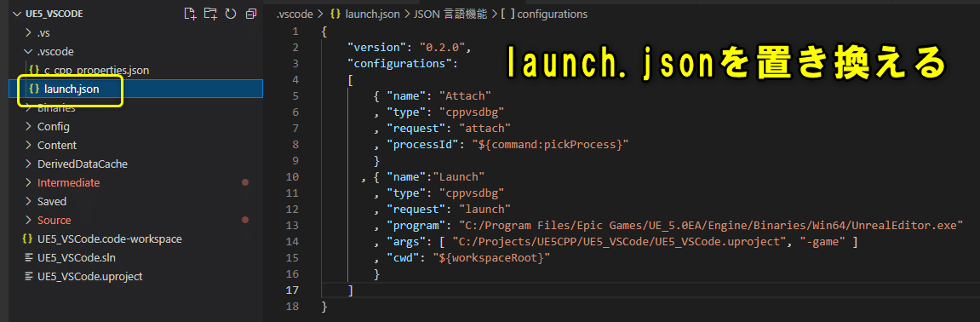Viewport: 980px width, 322px height.
Task: Expand the Config folder
Action: click(x=27, y=126)
